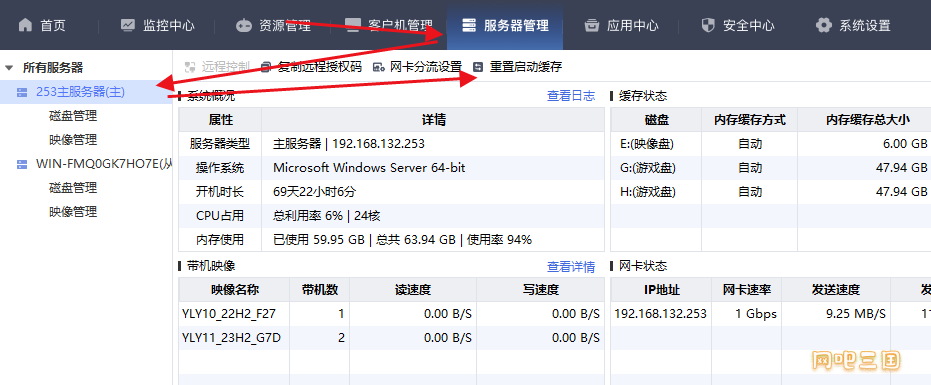Open 映像管理 under WIN-FMQ0GK7HO7E
The height and width of the screenshot is (385, 931).
click(x=73, y=212)
